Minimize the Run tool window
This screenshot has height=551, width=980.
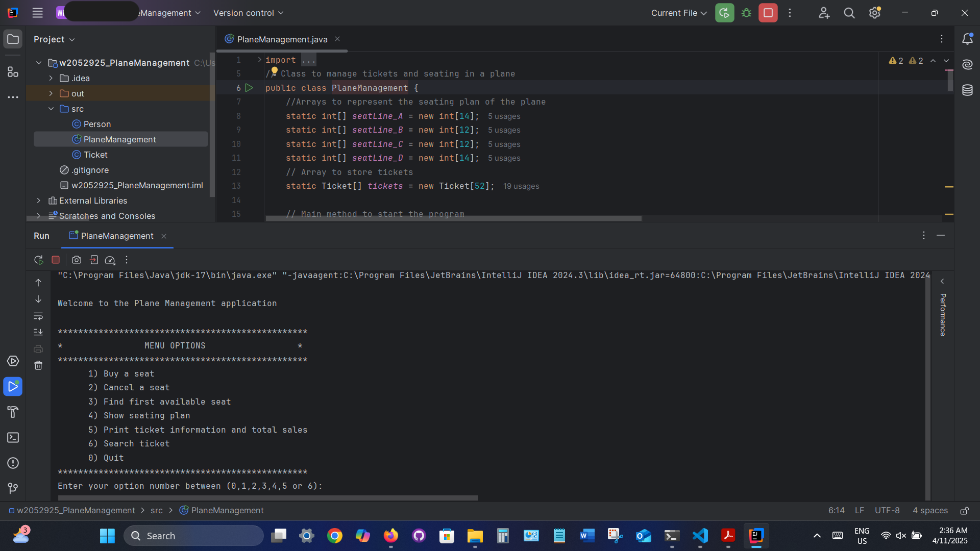(941, 235)
